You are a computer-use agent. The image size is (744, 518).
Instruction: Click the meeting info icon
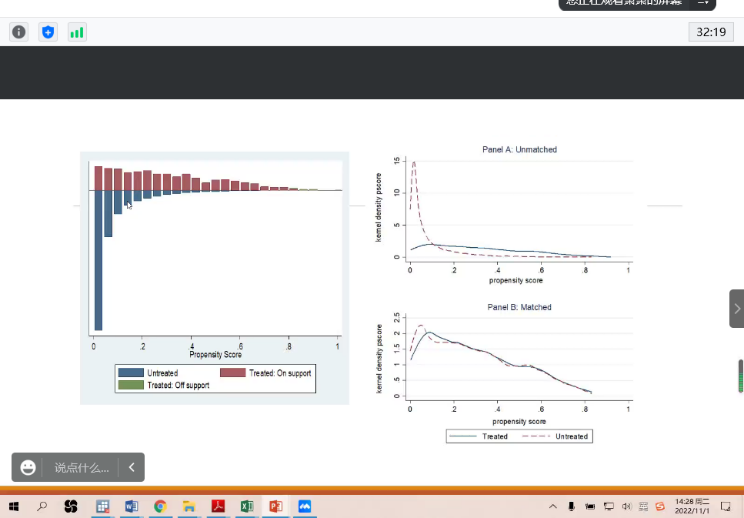pyautogui.click(x=19, y=32)
